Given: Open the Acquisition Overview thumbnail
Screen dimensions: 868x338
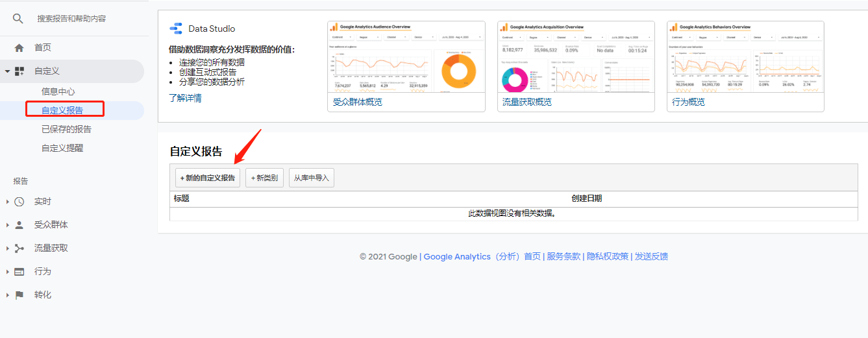Looking at the screenshot, I should (576, 57).
